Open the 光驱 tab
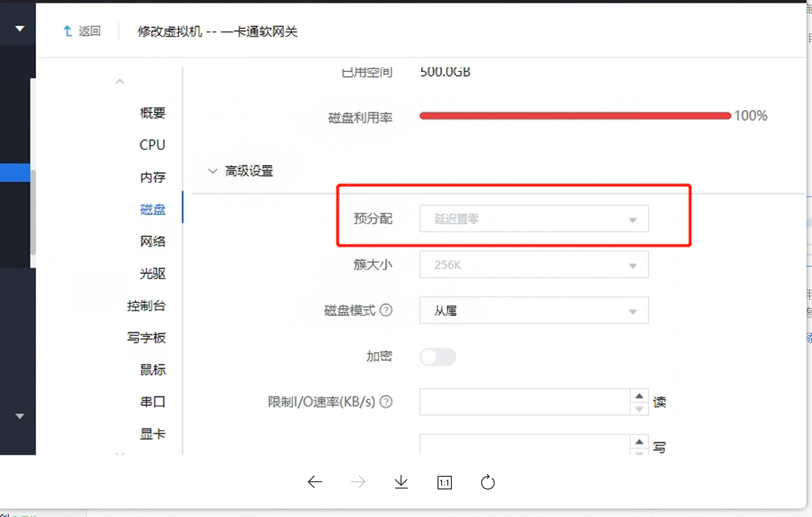This screenshot has height=517, width=812. [152, 274]
